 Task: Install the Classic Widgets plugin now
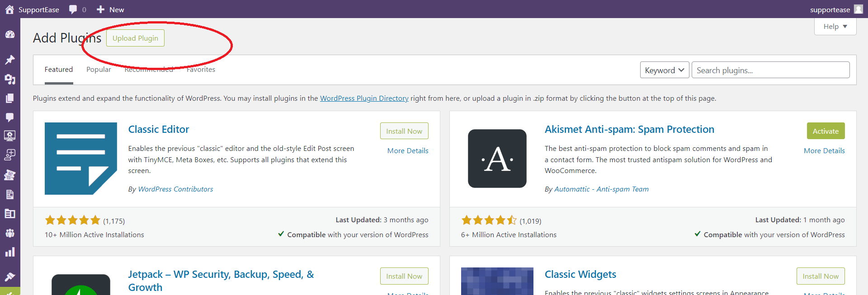pos(821,276)
